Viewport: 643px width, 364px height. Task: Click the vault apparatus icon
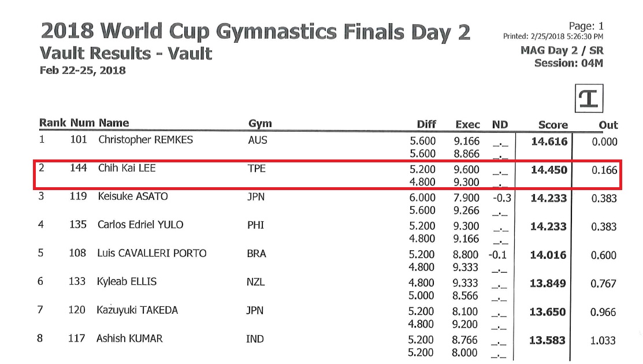click(x=589, y=98)
